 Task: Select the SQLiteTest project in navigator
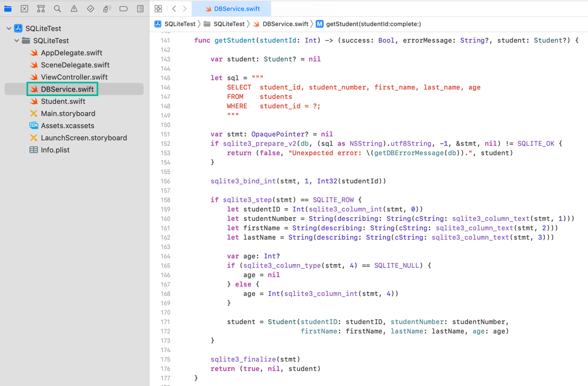[43, 29]
